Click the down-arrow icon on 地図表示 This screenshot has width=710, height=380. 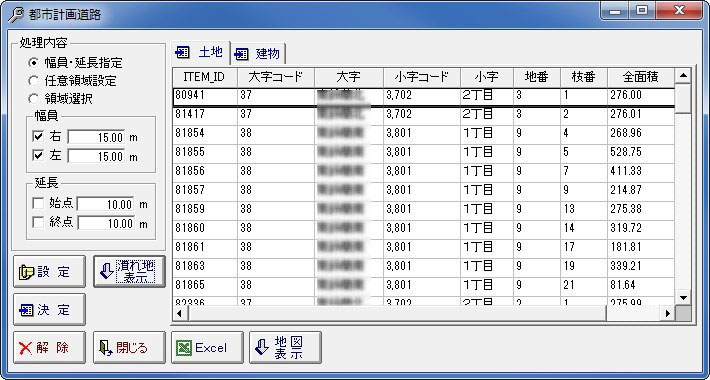click(x=262, y=347)
